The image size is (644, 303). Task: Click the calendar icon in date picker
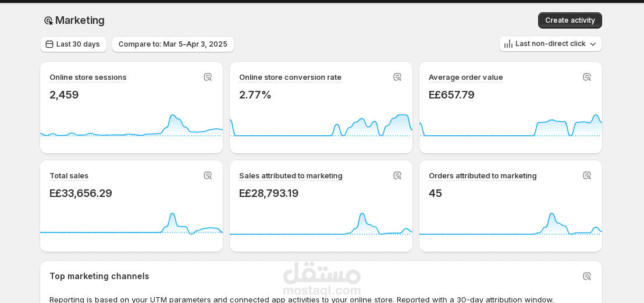click(49, 44)
